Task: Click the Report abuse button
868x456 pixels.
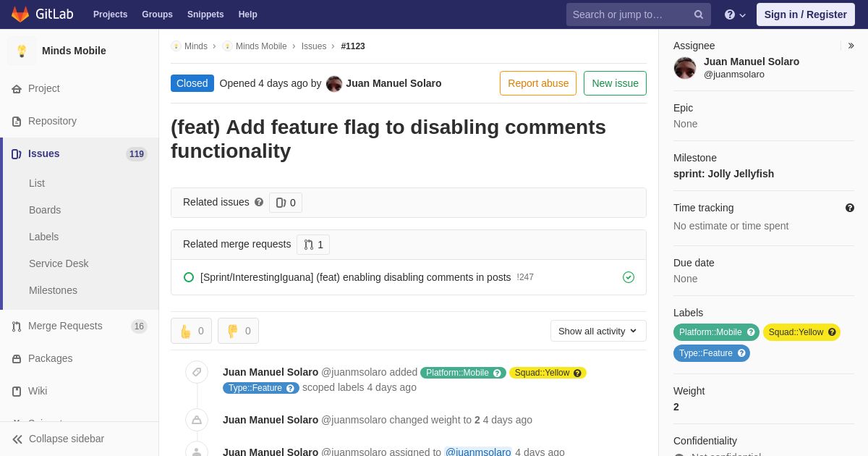Action: pyautogui.click(x=538, y=83)
